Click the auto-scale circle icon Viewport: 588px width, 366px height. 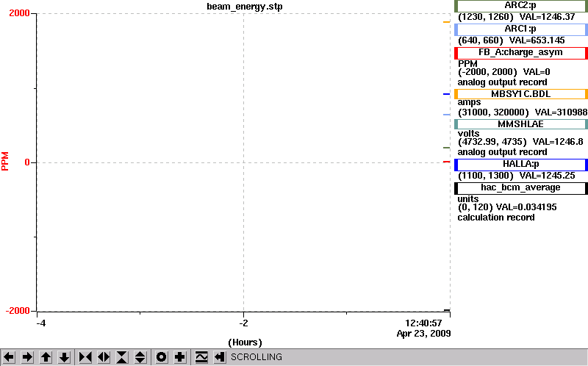pyautogui.click(x=161, y=357)
